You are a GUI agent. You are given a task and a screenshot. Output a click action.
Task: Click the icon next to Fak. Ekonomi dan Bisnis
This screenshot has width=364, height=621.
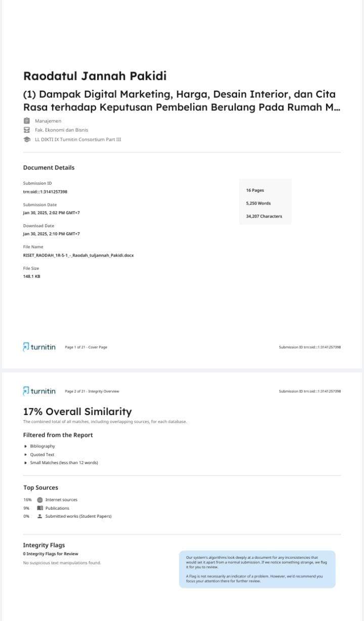(x=27, y=130)
